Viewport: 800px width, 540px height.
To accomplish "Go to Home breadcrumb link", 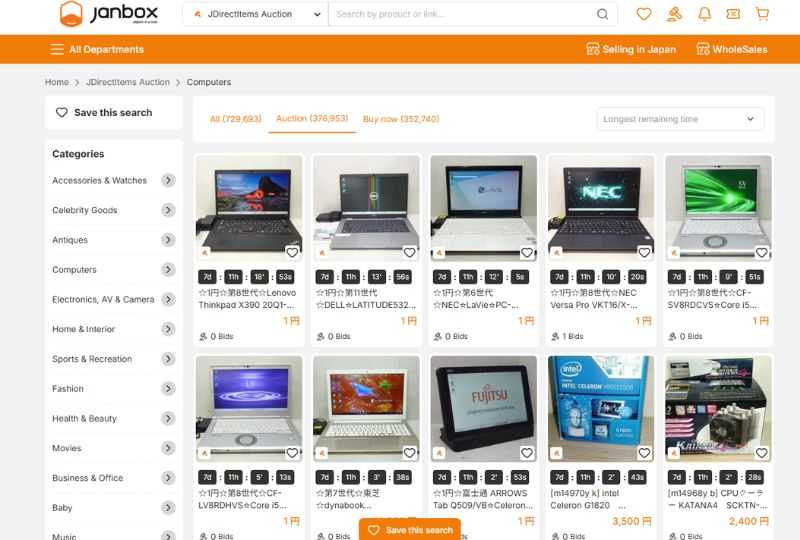I will click(56, 82).
